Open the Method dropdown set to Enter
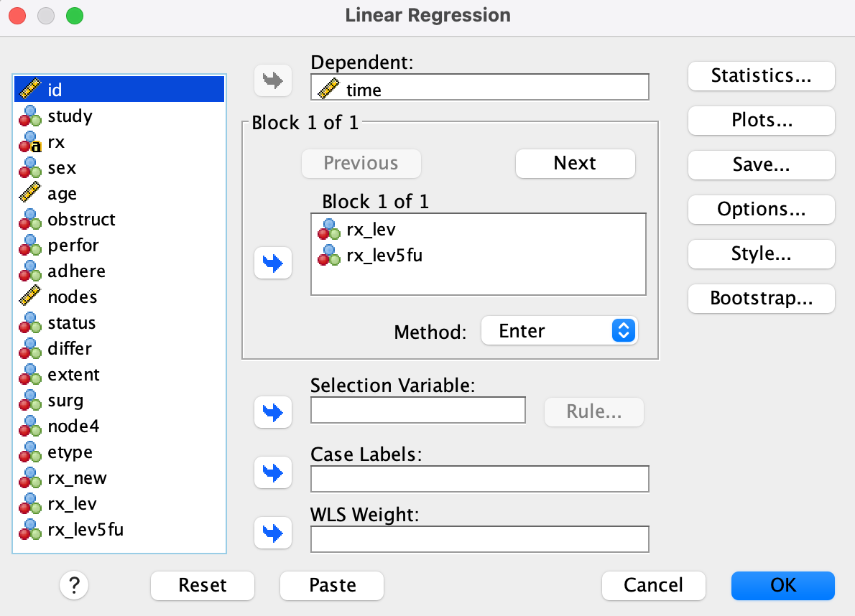 (x=559, y=331)
